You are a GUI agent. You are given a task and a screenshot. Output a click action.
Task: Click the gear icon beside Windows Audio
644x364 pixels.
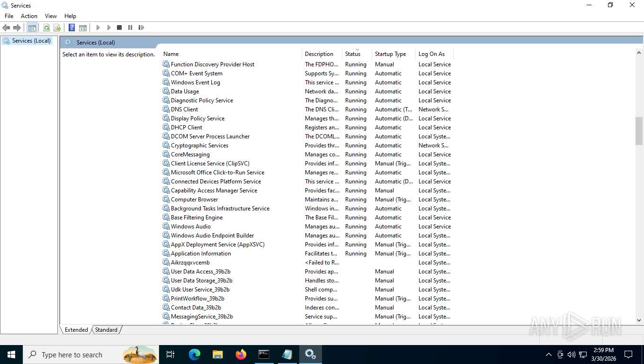[x=166, y=226]
